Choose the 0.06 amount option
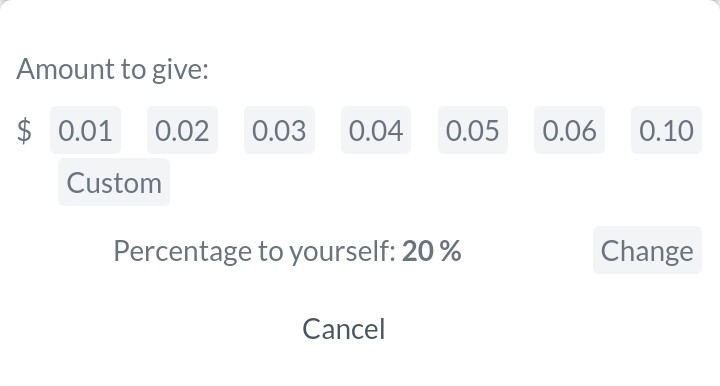Image resolution: width=720 pixels, height=386 pixels. tap(569, 130)
